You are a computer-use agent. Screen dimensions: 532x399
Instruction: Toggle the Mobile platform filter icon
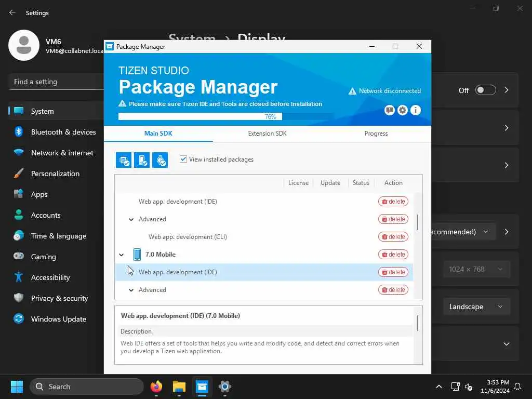pyautogui.click(x=142, y=160)
